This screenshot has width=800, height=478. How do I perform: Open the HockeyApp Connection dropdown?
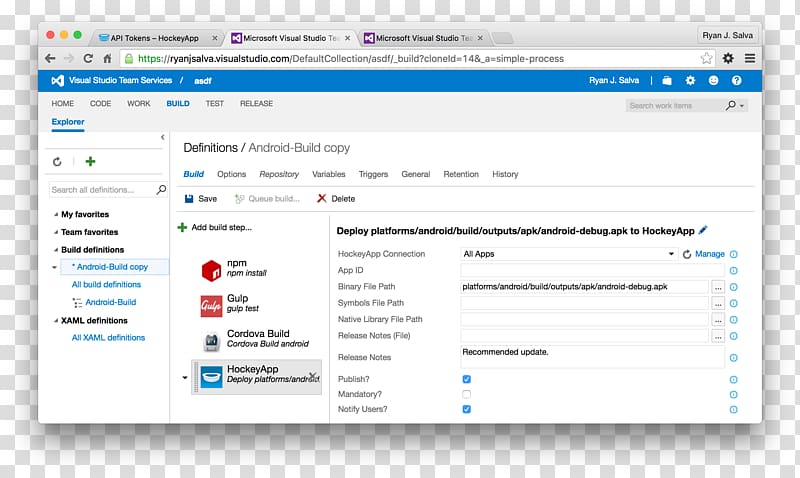569,254
